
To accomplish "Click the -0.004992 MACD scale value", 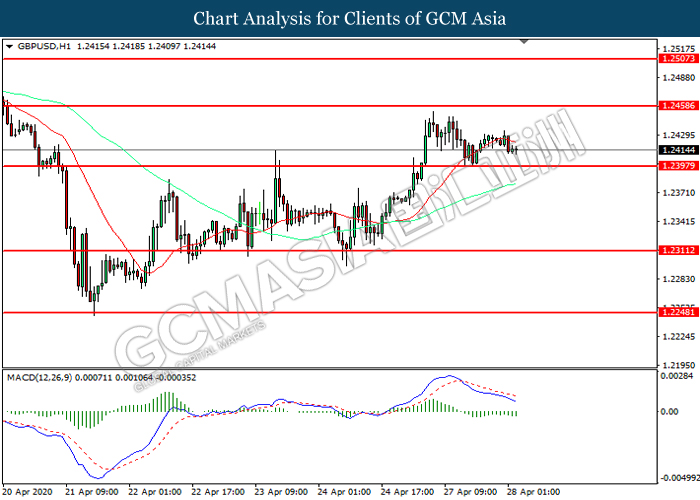I will tap(679, 478).
